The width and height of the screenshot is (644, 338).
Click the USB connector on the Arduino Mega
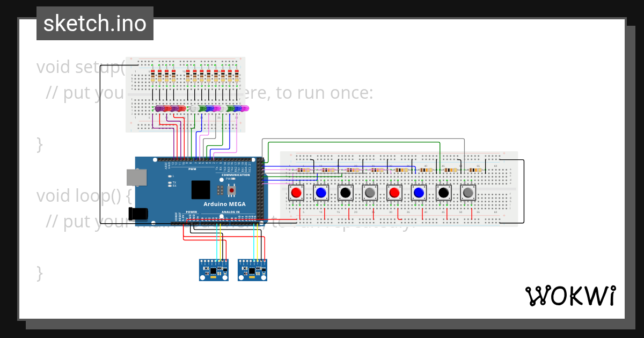tap(137, 177)
